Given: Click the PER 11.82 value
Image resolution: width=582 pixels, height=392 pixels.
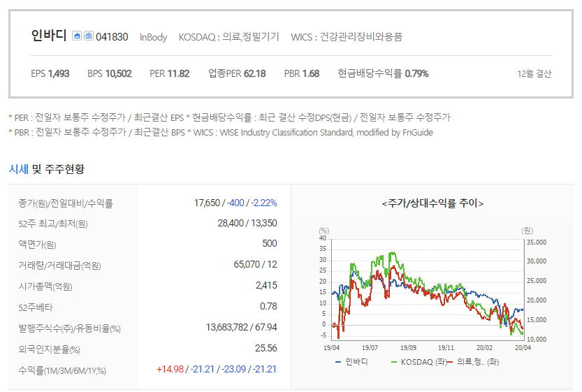Looking at the screenshot, I should (x=170, y=73).
